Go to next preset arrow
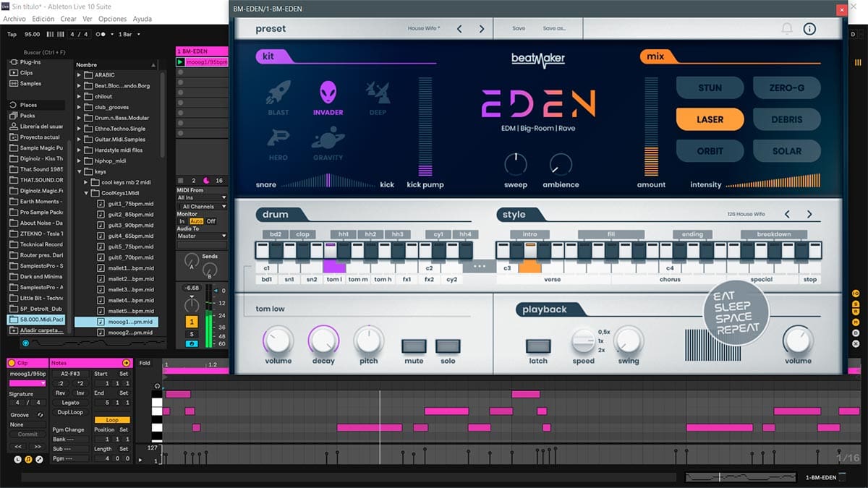Image resolution: width=868 pixels, height=488 pixels. click(482, 29)
